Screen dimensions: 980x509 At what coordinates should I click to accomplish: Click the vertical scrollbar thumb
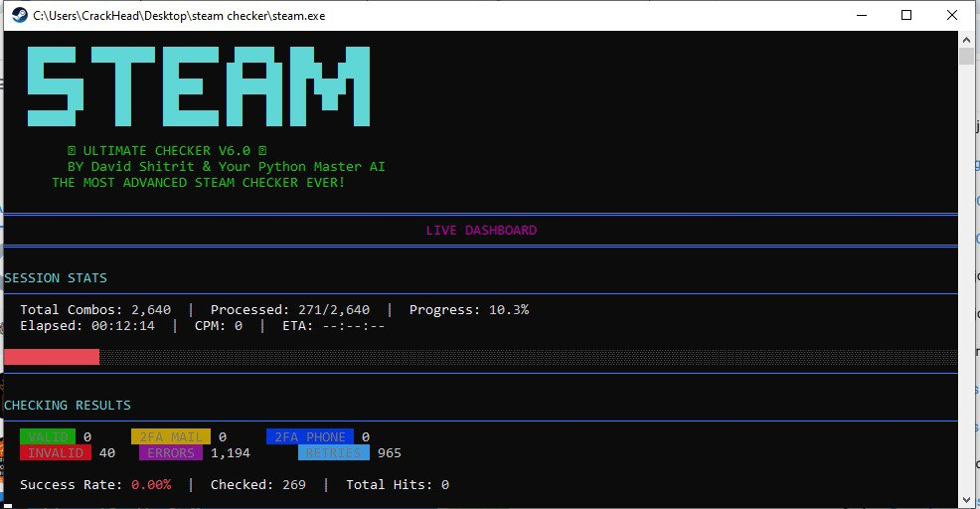point(966,56)
